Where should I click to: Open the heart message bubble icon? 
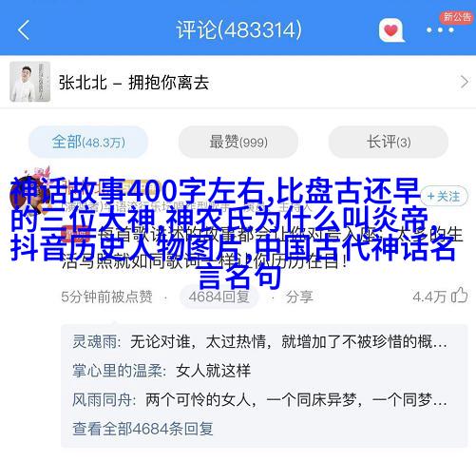[391, 30]
